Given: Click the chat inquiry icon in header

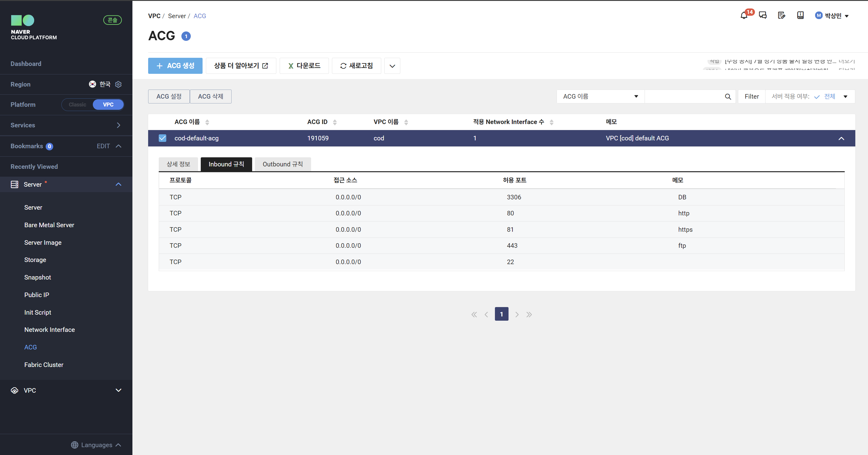Looking at the screenshot, I should point(762,15).
